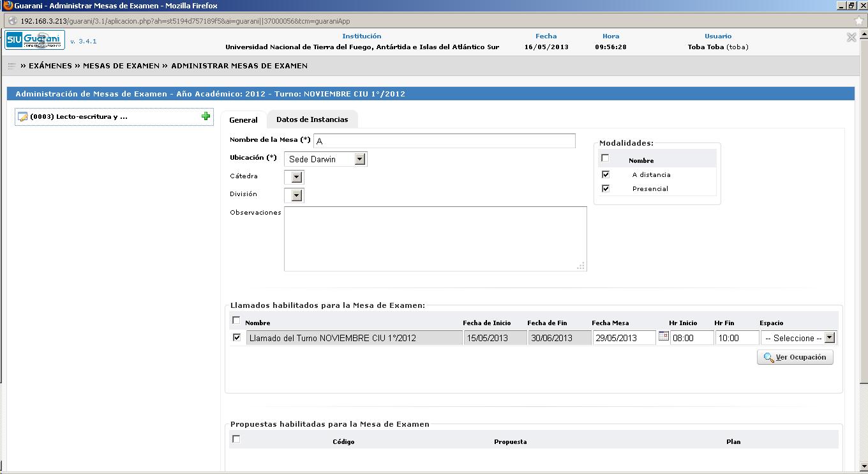
Task: Click Llamado del Turno NOVIEMBRE CIU 1°/2012 name
Action: [x=354, y=338]
